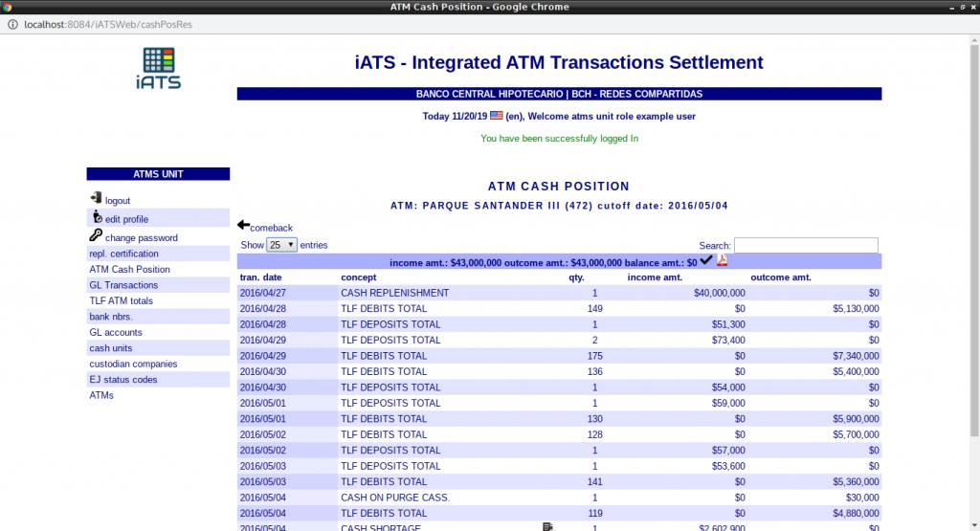This screenshot has width=980, height=531.
Task: Open GL Transactions from the sidebar menu
Action: click(x=123, y=285)
